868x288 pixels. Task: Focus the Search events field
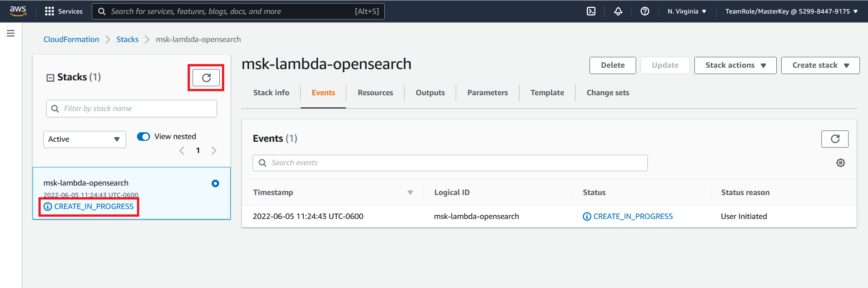[x=450, y=163]
